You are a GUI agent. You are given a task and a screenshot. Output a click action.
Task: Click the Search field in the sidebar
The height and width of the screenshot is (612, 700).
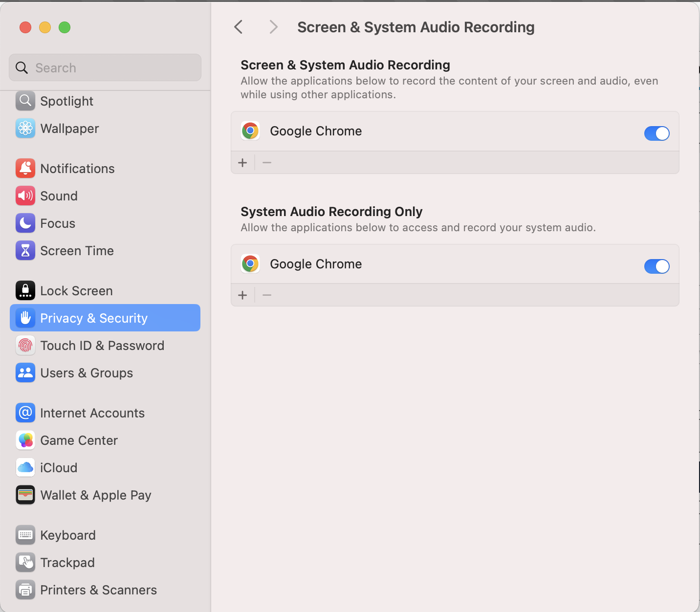coord(105,67)
